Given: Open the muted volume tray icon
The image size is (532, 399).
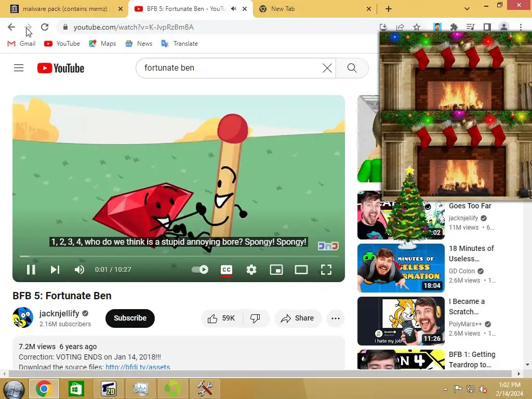Looking at the screenshot, I should coord(483,389).
